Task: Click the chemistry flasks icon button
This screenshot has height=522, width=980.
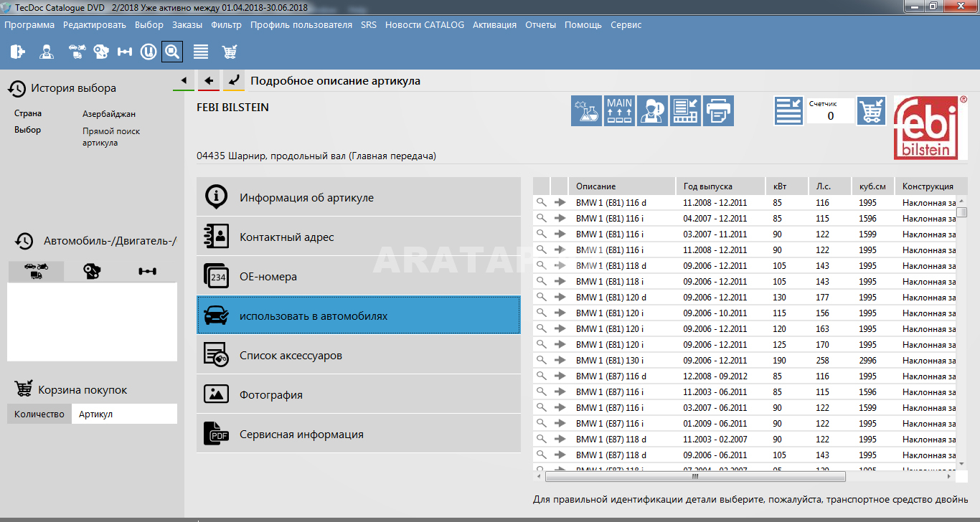Action: [586, 110]
